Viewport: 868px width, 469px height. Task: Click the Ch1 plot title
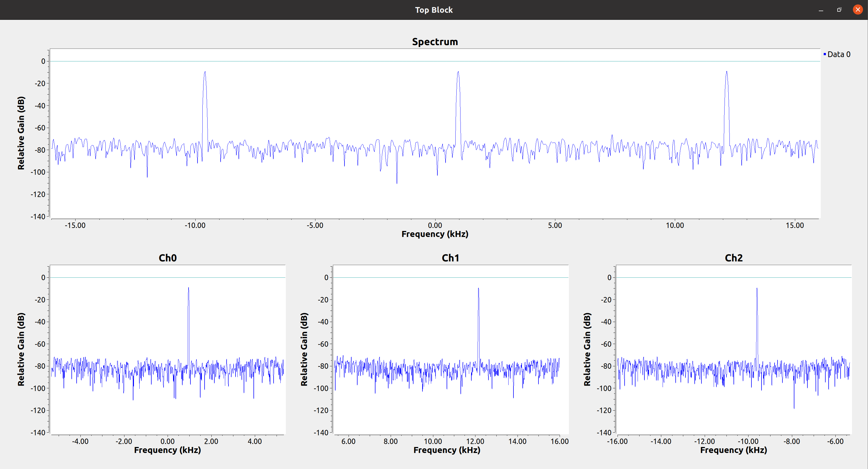pyautogui.click(x=450, y=258)
